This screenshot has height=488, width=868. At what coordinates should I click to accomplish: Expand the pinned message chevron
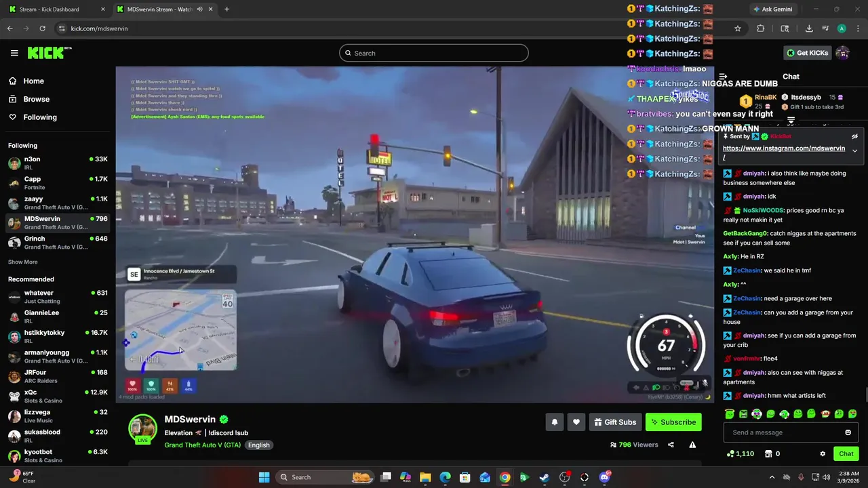tap(855, 150)
